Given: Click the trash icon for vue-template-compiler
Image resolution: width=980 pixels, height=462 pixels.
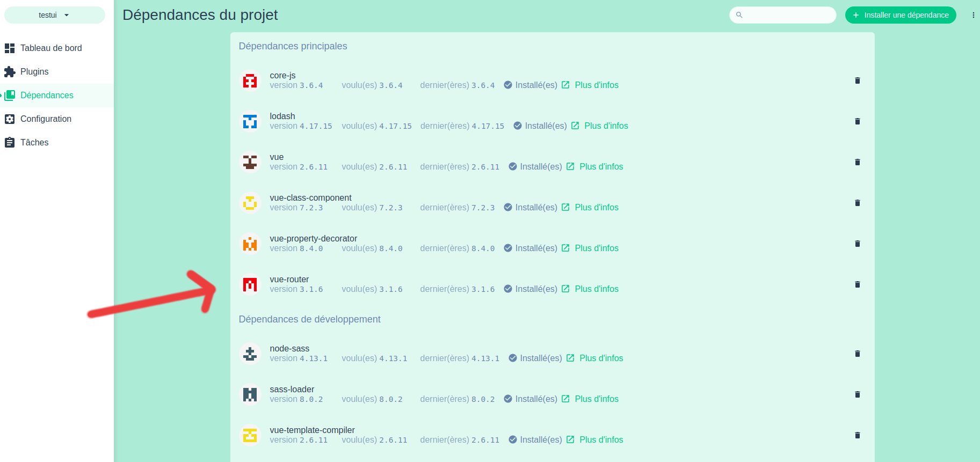Looking at the screenshot, I should pos(857,435).
